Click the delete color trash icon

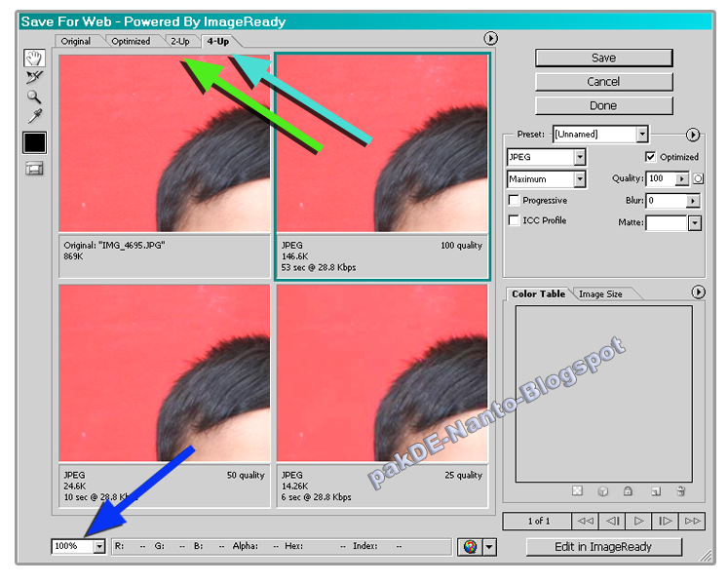(x=680, y=490)
